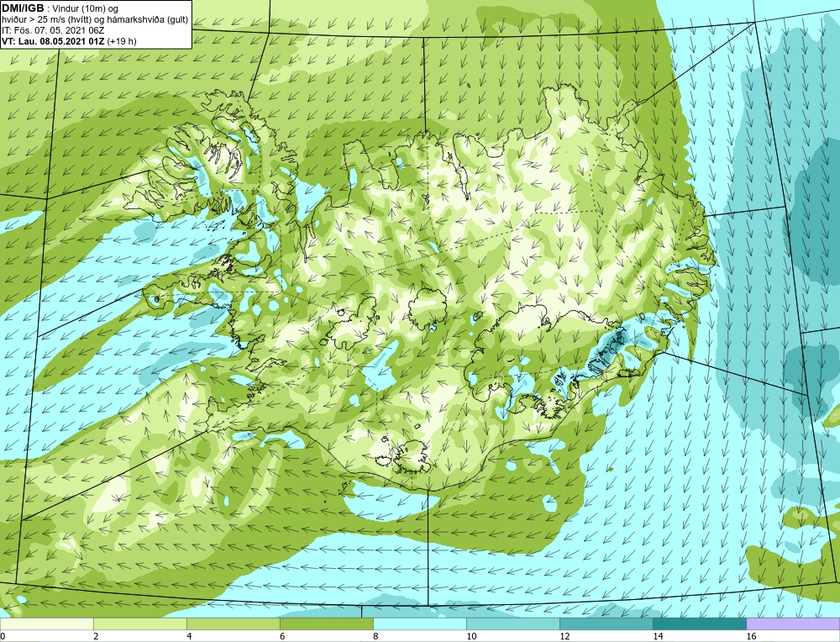Click the legend label '8'
Image resolution: width=840 pixels, height=642 pixels.
pyautogui.click(x=375, y=636)
